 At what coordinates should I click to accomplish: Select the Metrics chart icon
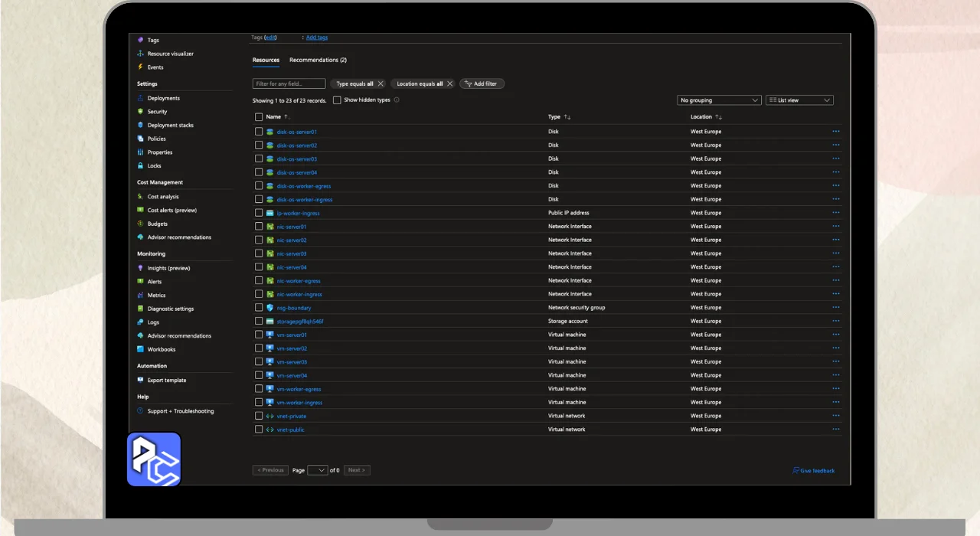140,296
